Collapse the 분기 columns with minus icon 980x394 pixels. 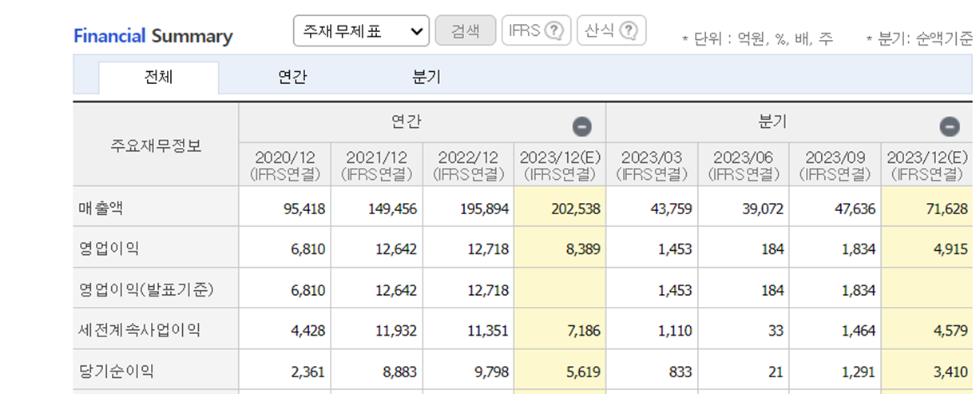[950, 126]
